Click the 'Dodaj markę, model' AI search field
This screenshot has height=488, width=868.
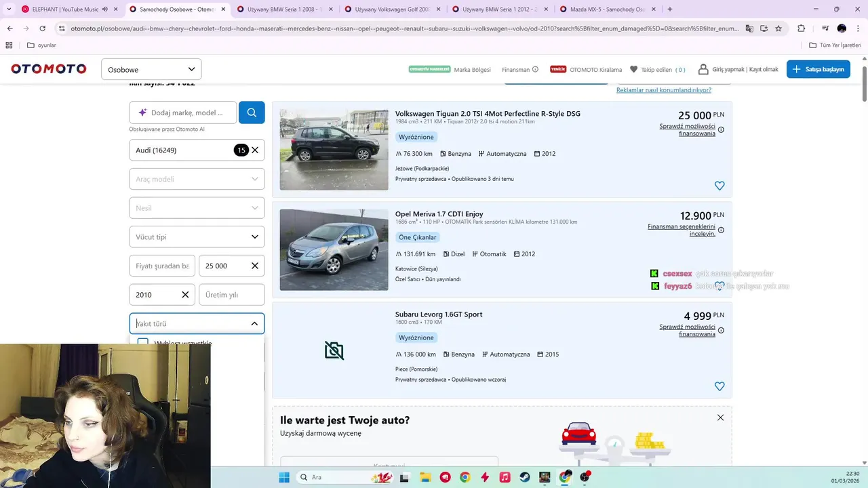[x=183, y=113]
